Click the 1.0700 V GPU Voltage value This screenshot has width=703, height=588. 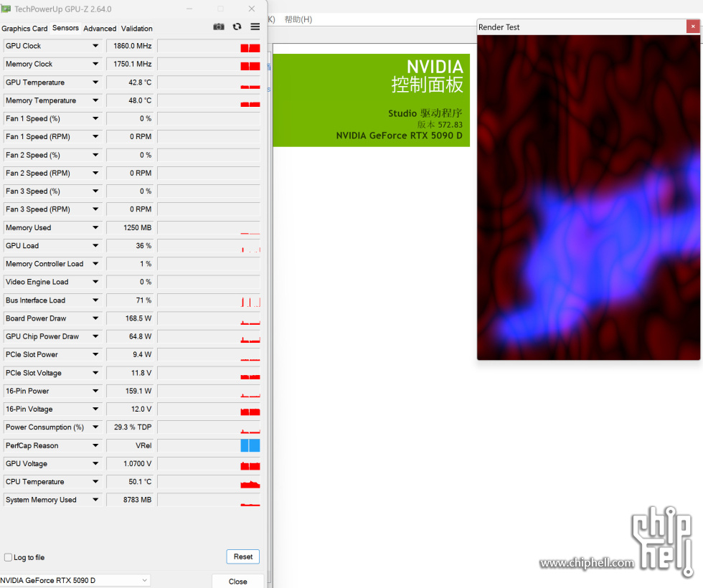130,463
